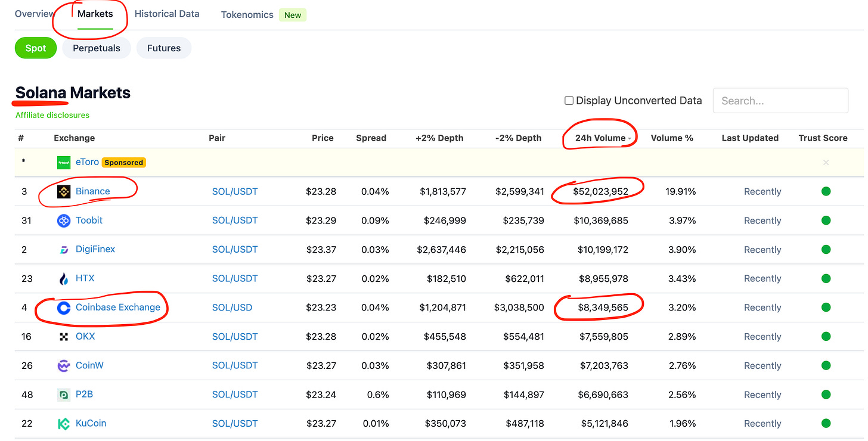The height and width of the screenshot is (441, 868).
Task: Click the Coinbase Exchange logo icon
Action: [x=64, y=308]
